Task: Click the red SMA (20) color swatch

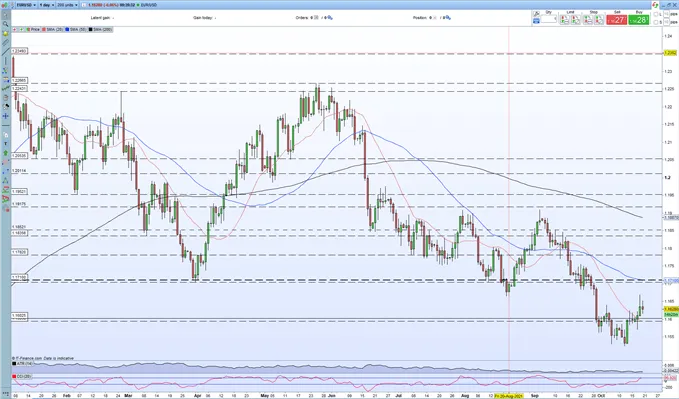Action: 44,29
